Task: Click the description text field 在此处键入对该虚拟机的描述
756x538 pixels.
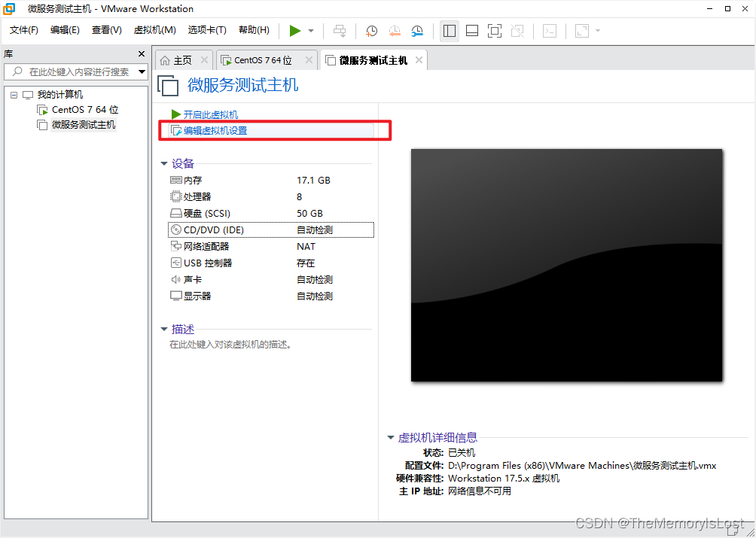Action: pyautogui.click(x=230, y=345)
